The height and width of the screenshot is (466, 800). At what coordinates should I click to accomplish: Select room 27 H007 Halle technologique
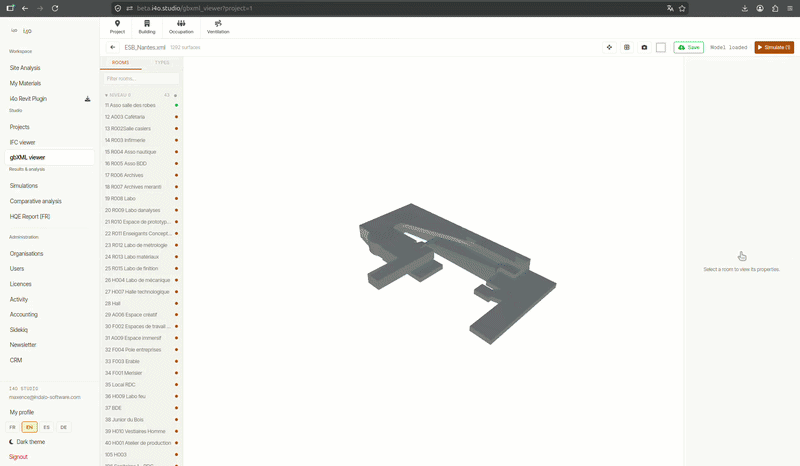(x=141, y=292)
